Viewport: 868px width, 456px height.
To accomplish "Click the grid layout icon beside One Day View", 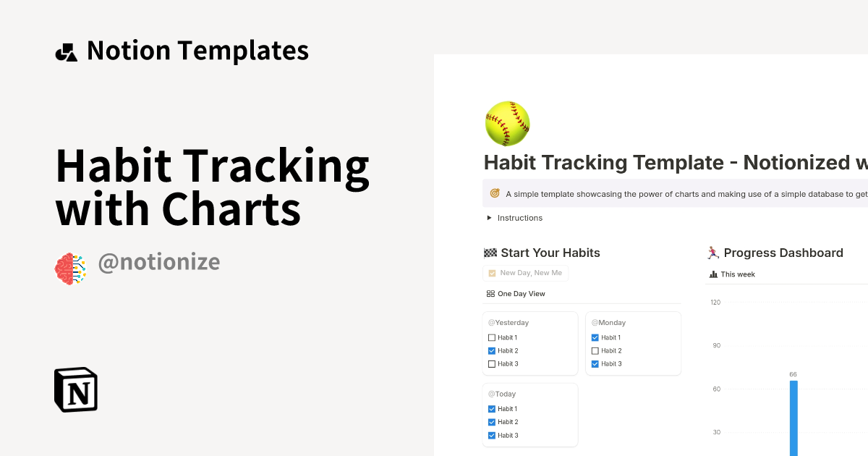I will pos(490,293).
